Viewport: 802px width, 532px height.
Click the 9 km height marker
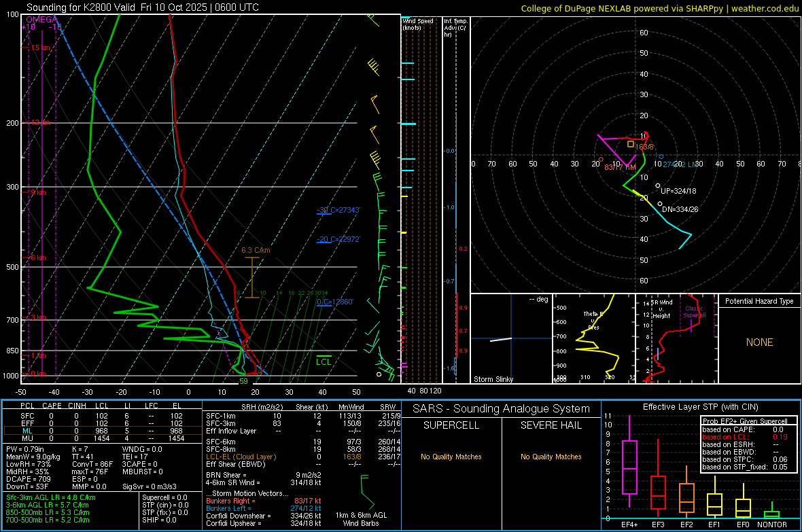[38, 192]
